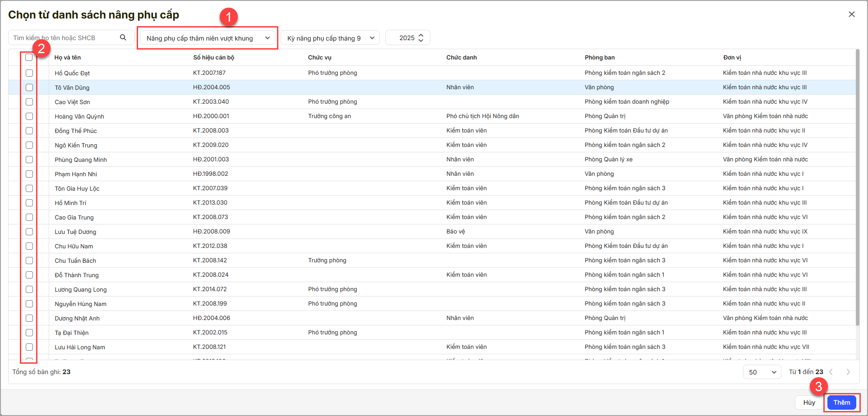Click the Họ và tên column header
The image size is (868, 416).
pyautogui.click(x=68, y=57)
